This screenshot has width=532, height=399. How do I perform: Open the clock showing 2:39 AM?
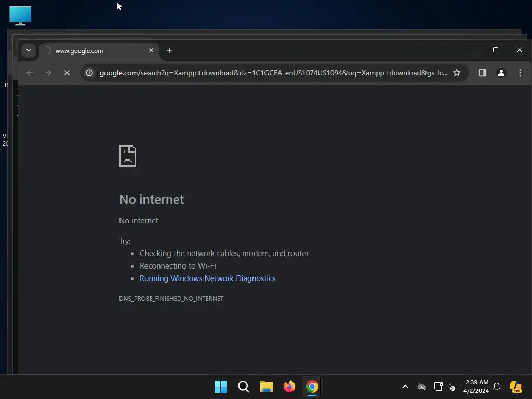coord(476,387)
